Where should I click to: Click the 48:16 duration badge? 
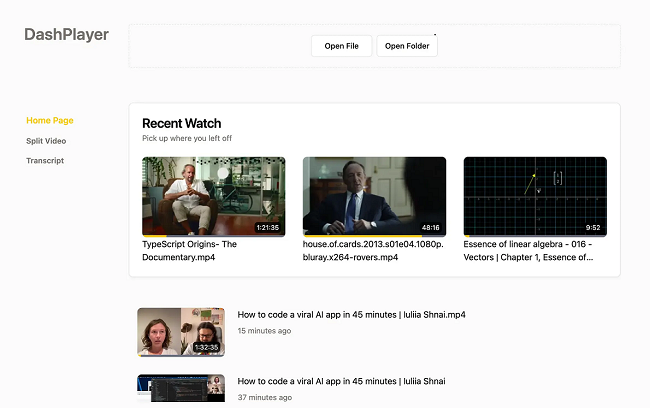pos(431,227)
